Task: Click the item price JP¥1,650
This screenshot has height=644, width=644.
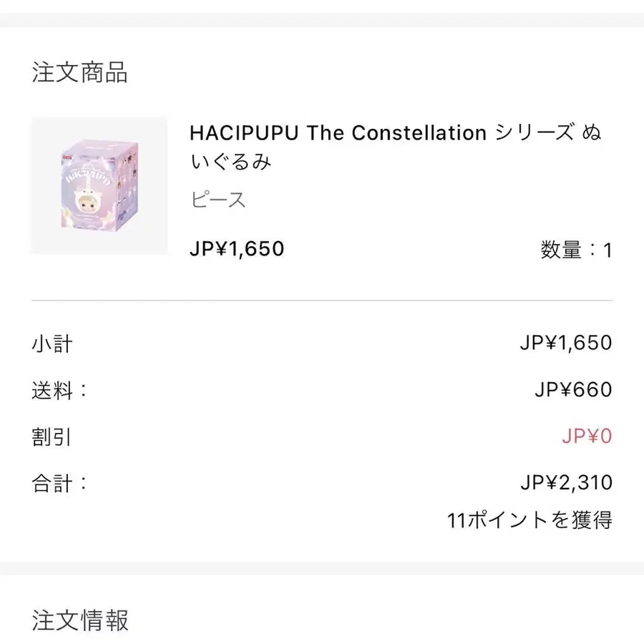Action: pos(237,249)
